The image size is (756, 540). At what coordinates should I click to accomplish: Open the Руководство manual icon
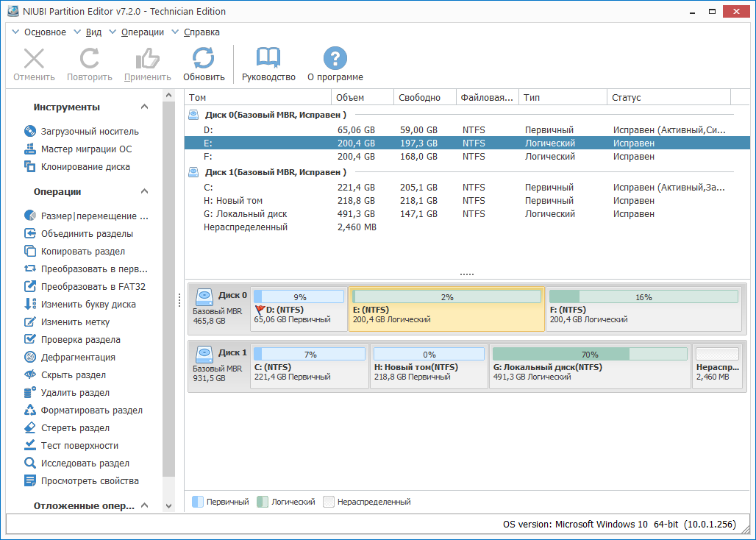(x=268, y=59)
